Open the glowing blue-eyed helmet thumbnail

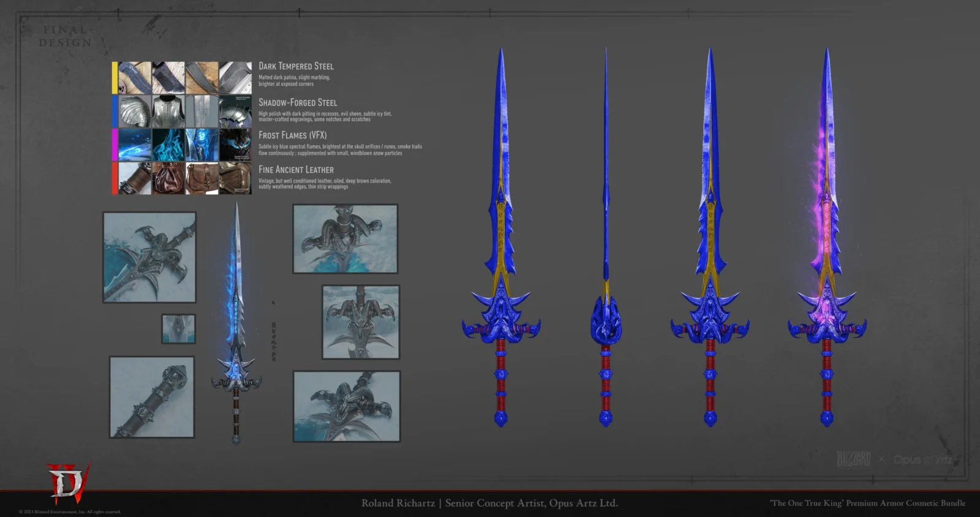[x=235, y=145]
